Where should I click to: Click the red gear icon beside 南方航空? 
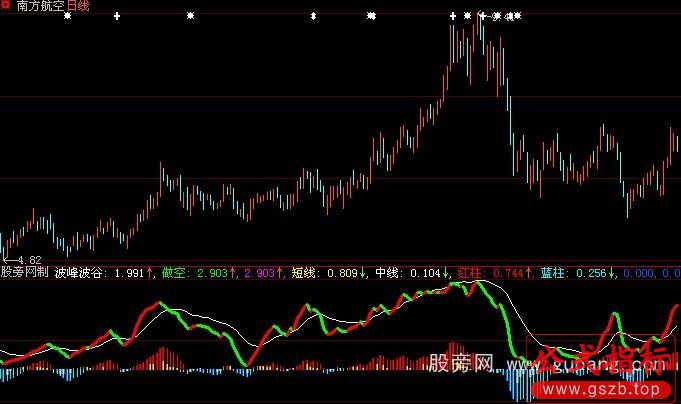point(7,6)
